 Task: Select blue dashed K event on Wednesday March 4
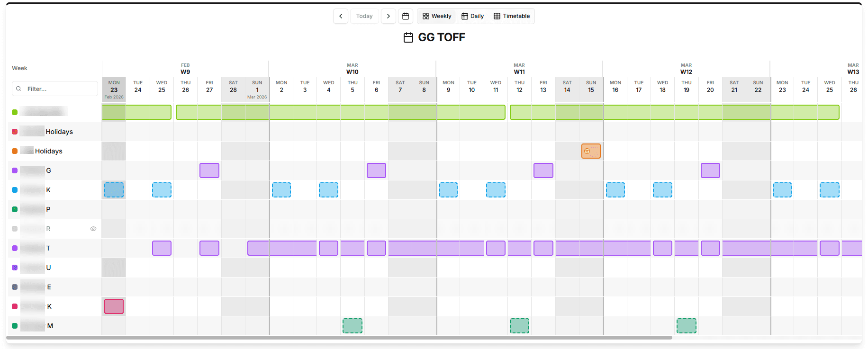(328, 190)
